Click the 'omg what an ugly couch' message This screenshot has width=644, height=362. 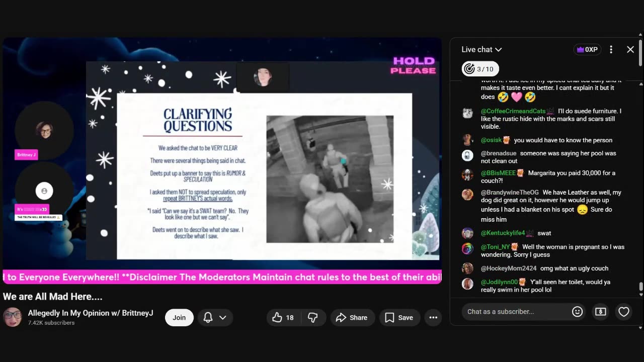(x=575, y=268)
